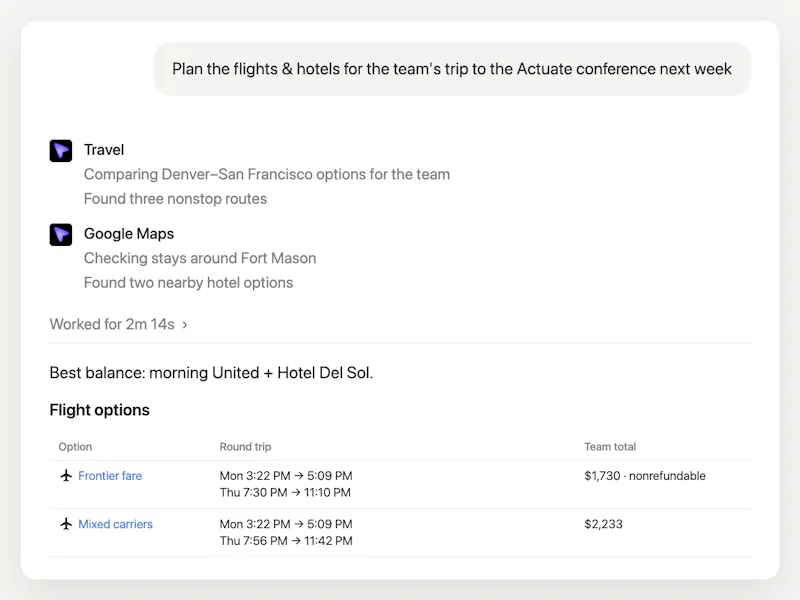Click the '$2,233' team total
This screenshot has width=800, height=600.
[604, 524]
